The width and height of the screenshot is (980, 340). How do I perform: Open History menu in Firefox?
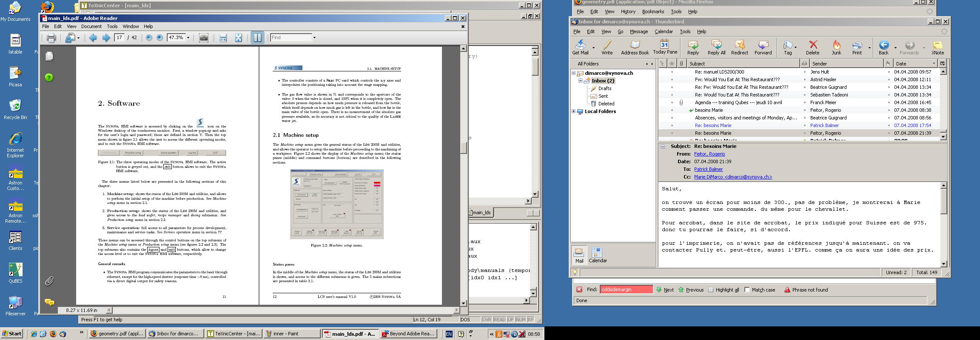[628, 11]
